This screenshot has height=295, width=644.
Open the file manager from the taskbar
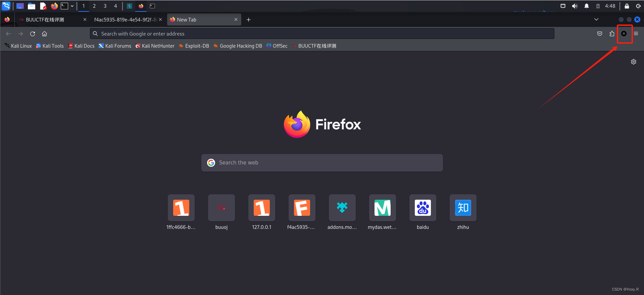[32, 6]
